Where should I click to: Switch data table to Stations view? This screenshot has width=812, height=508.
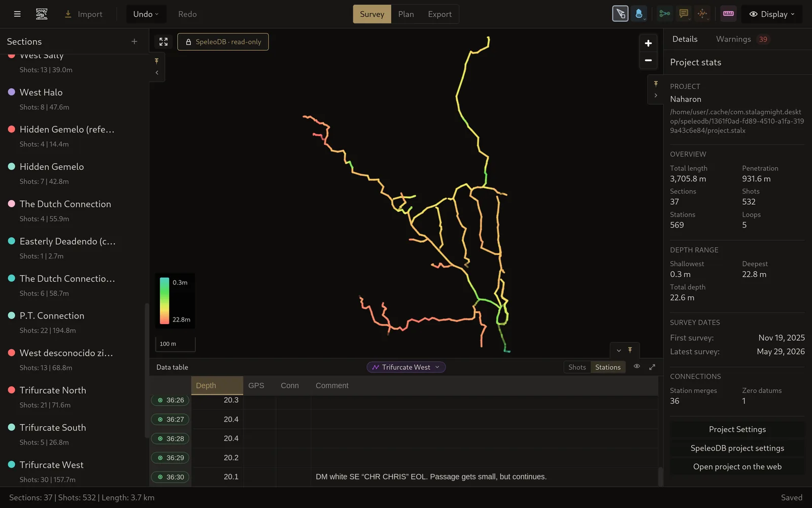pos(608,367)
